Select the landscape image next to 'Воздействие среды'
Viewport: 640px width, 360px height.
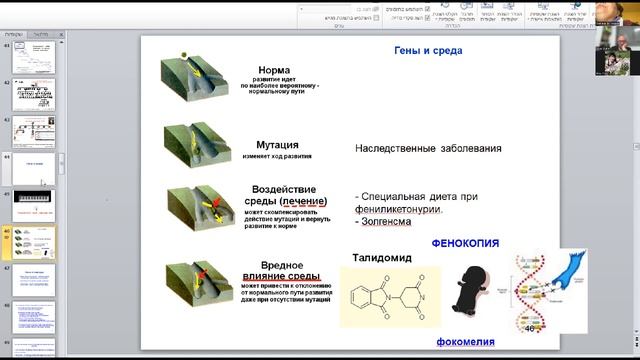pos(201,208)
